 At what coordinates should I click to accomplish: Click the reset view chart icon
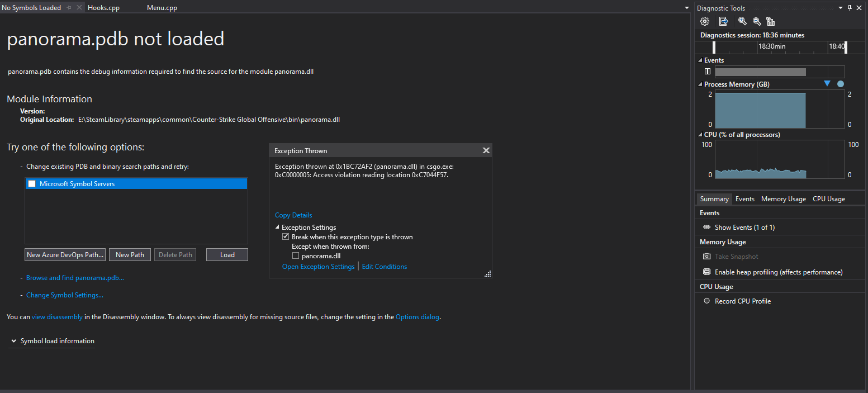pos(771,21)
